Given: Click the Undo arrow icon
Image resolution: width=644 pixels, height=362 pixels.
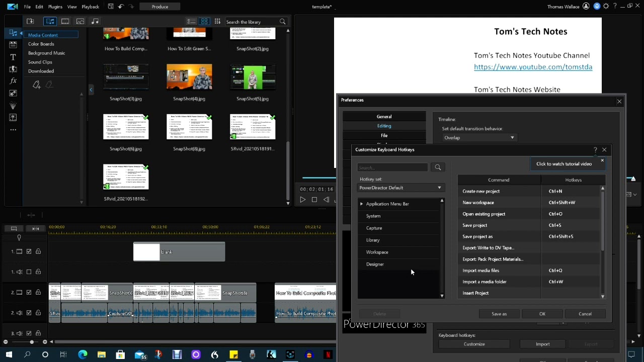Looking at the screenshot, I should [x=121, y=7].
